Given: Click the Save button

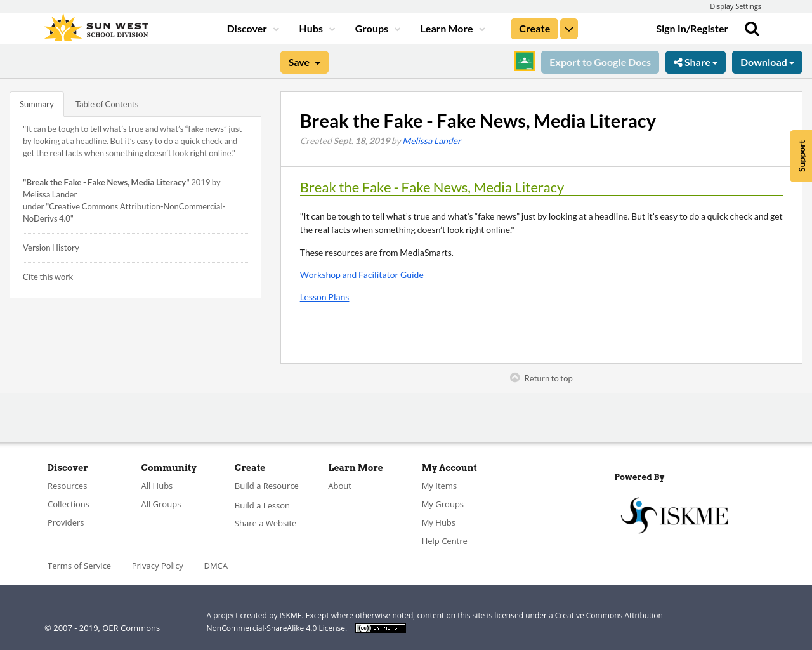Looking at the screenshot, I should click(x=304, y=61).
